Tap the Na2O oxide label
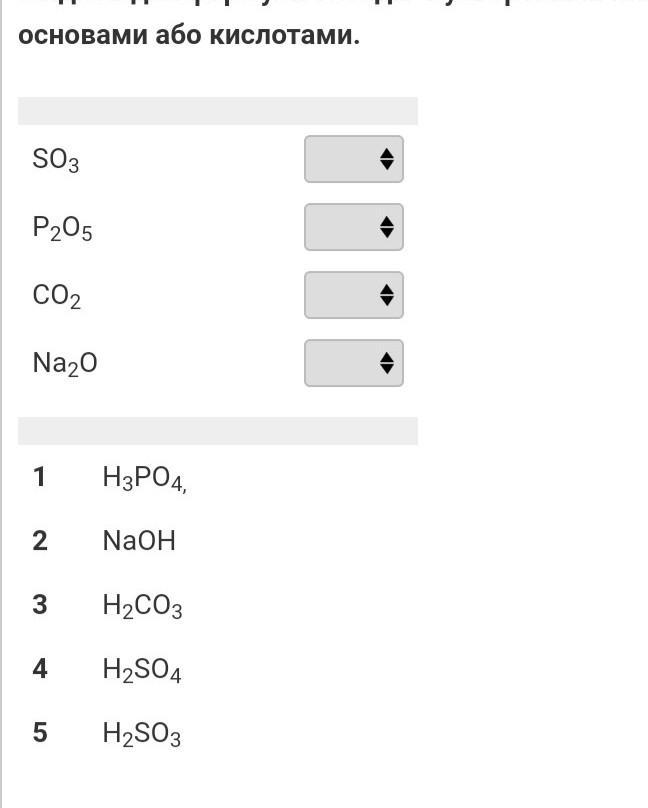The height and width of the screenshot is (808, 648). pyautogui.click(x=65, y=364)
